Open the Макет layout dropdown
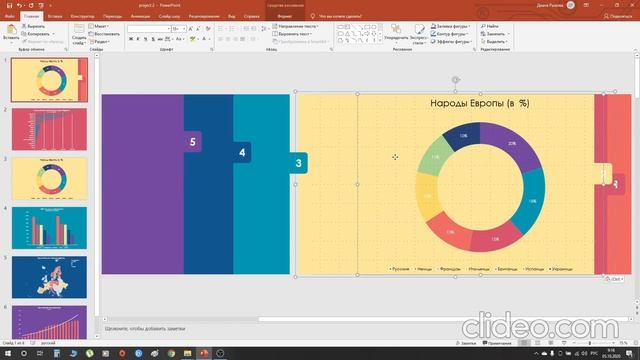This screenshot has height=360, width=640. (99, 26)
